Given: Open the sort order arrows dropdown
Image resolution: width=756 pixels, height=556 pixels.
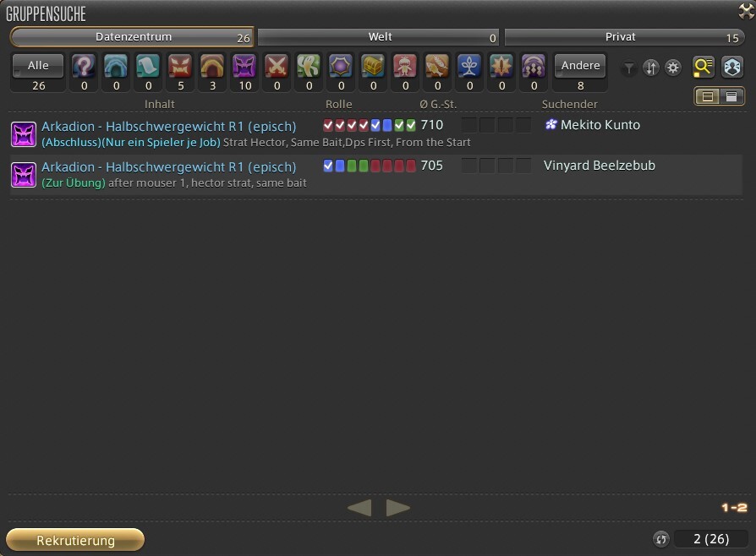Looking at the screenshot, I should [651, 68].
